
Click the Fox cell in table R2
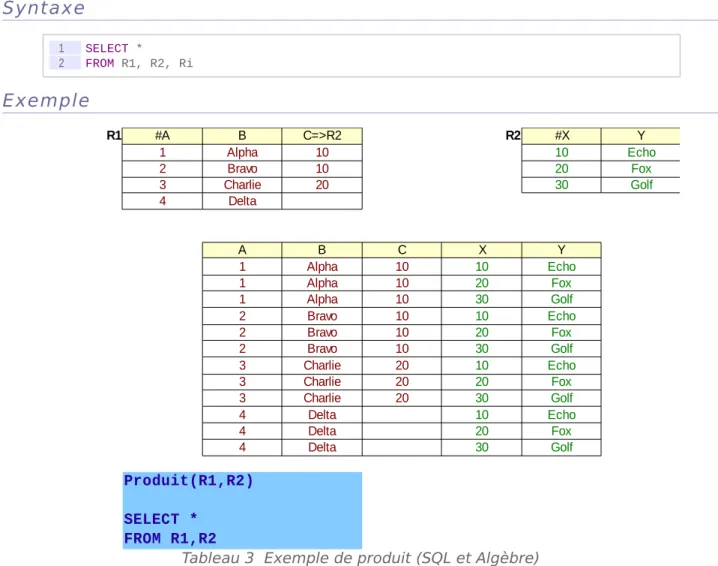pos(641,169)
